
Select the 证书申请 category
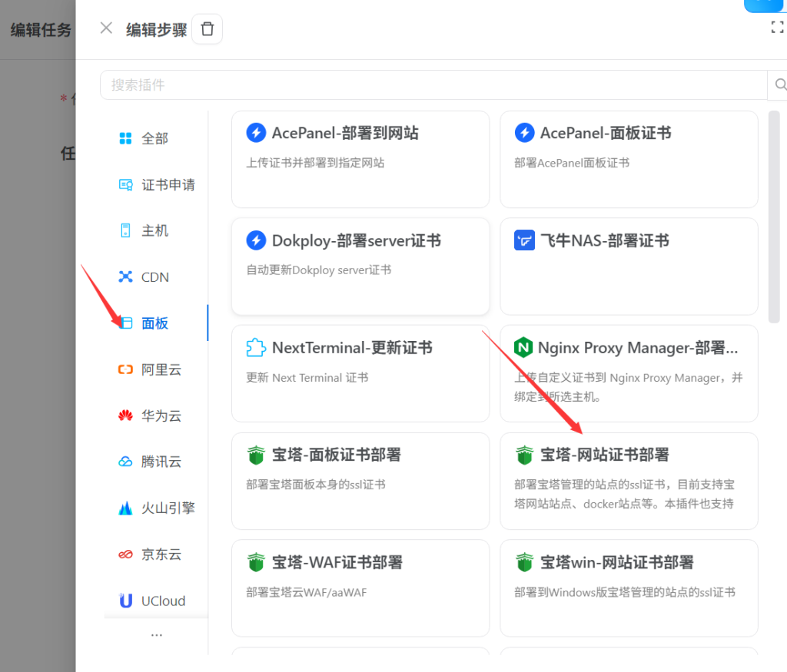click(x=156, y=184)
